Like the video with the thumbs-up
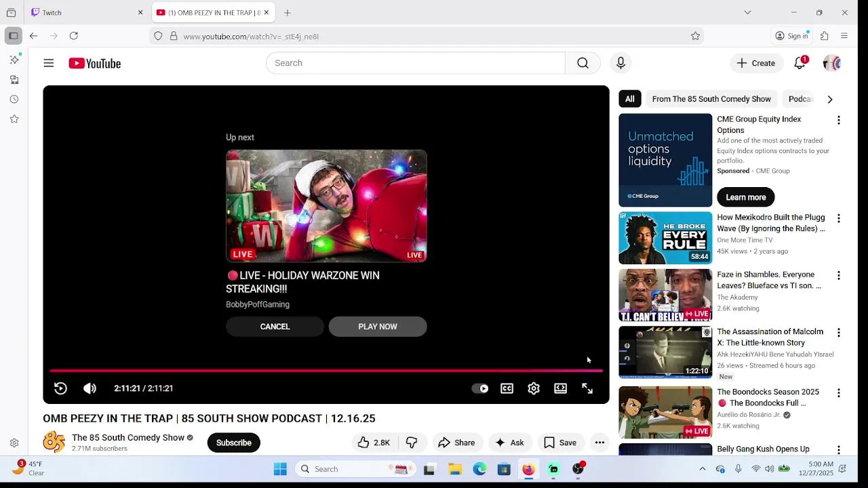This screenshot has height=488, width=868. point(374,443)
